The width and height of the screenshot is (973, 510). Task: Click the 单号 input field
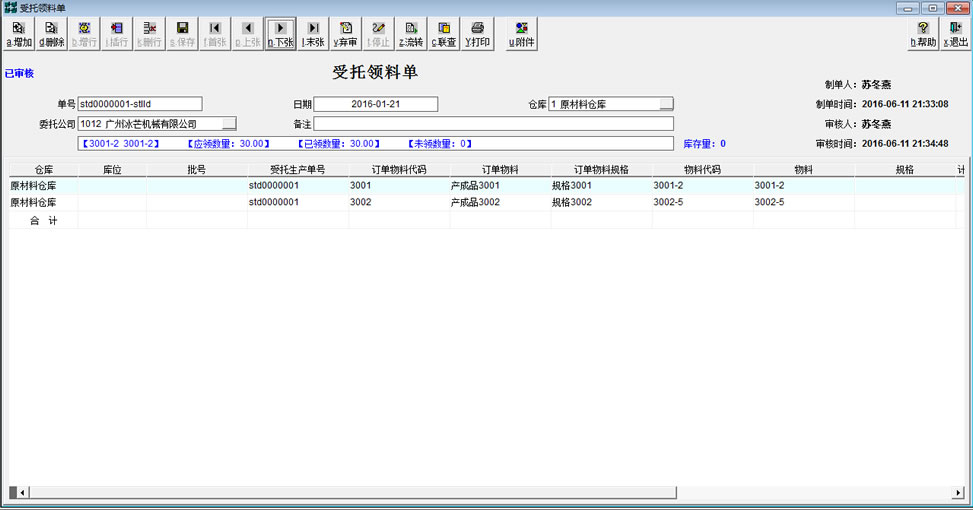140,104
